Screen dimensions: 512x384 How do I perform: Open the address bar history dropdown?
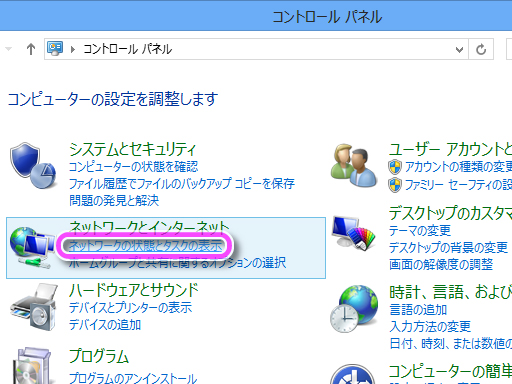pos(459,50)
